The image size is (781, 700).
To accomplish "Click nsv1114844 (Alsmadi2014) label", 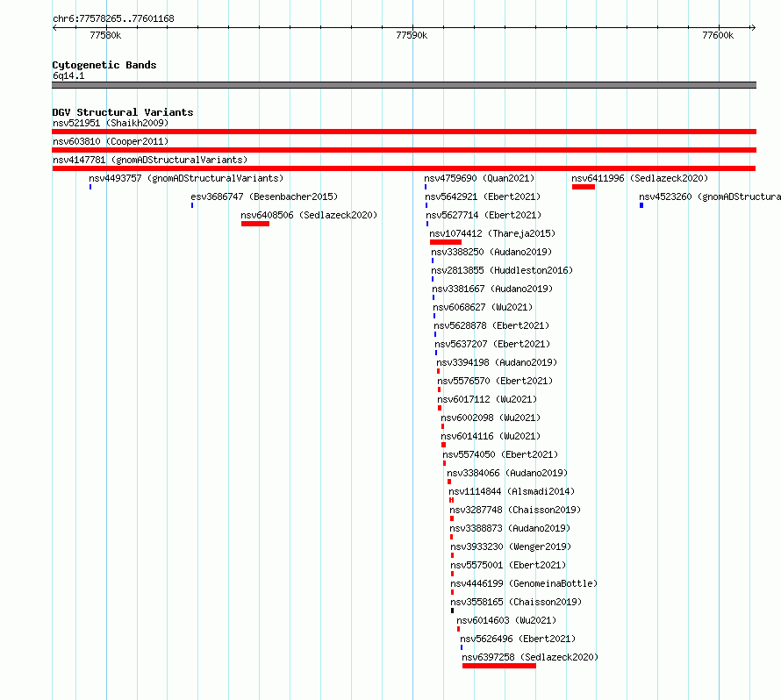I will click(512, 491).
